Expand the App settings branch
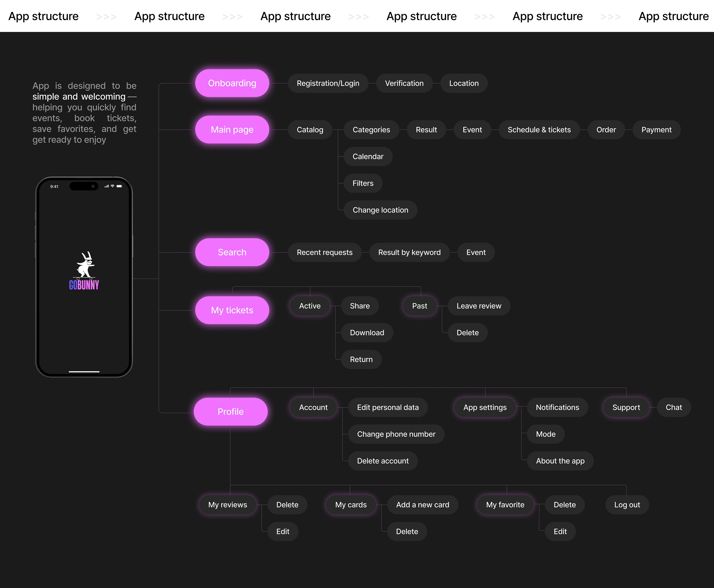 point(485,407)
